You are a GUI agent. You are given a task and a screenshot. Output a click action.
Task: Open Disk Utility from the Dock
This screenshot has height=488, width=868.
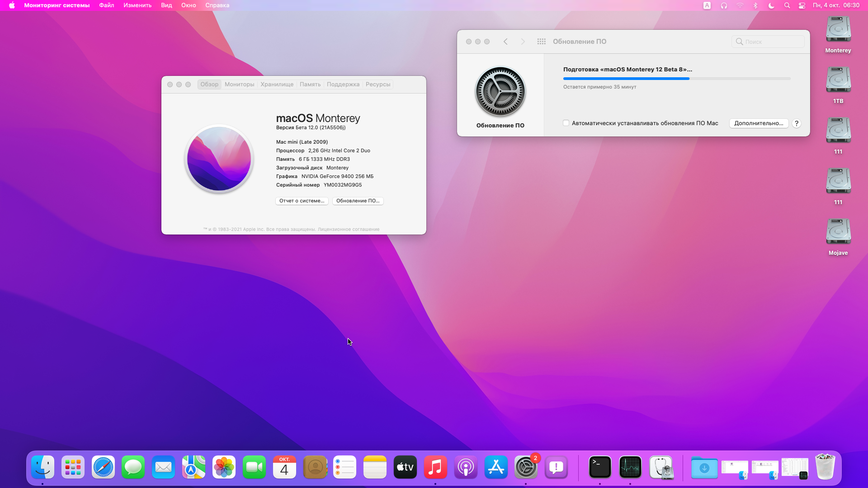pyautogui.click(x=660, y=467)
